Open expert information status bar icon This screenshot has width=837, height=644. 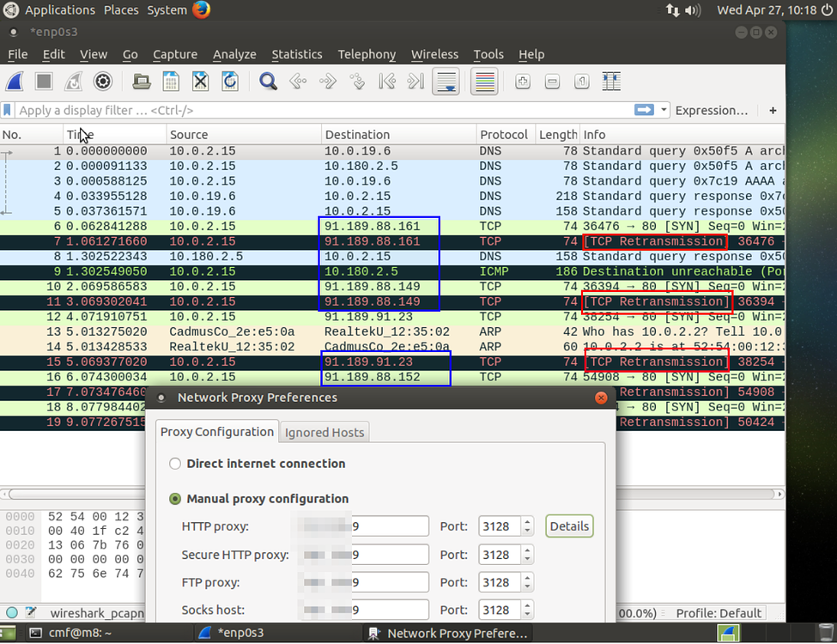coord(12,612)
